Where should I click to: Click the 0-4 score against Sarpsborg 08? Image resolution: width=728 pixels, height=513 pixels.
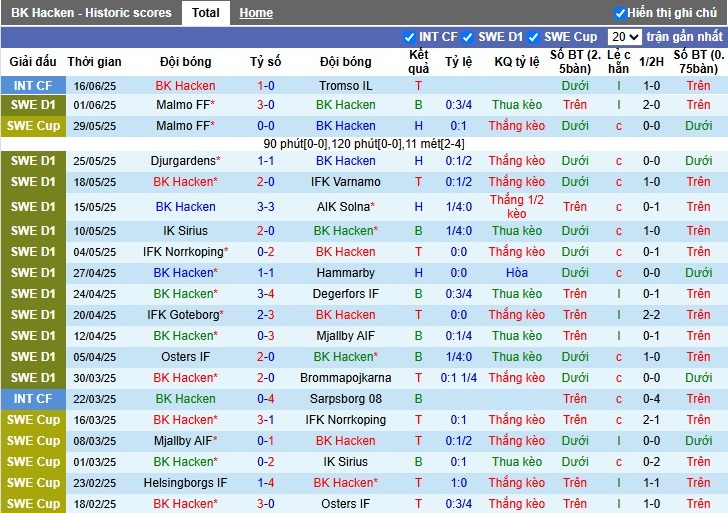coord(266,399)
